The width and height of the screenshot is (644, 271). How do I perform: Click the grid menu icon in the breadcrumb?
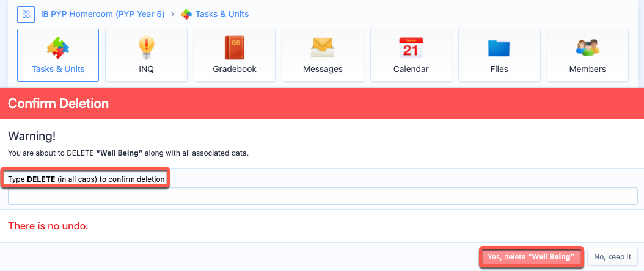pyautogui.click(x=26, y=13)
